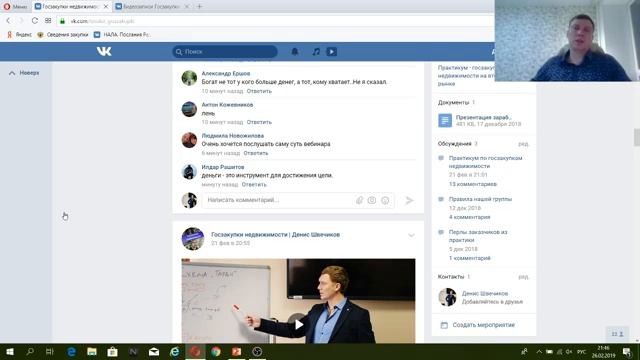Open the Документы section header
Image resolution: width=640 pixels, height=360 pixels.
pyautogui.click(x=453, y=102)
